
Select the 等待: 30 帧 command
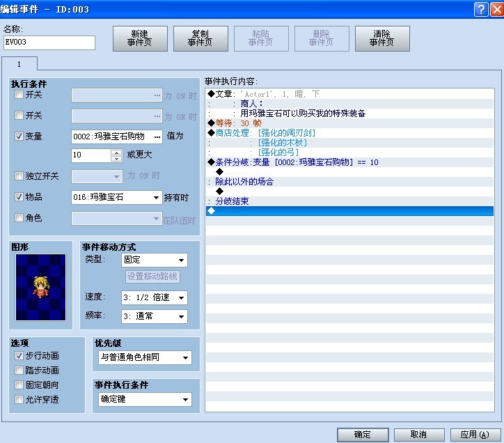click(x=349, y=123)
